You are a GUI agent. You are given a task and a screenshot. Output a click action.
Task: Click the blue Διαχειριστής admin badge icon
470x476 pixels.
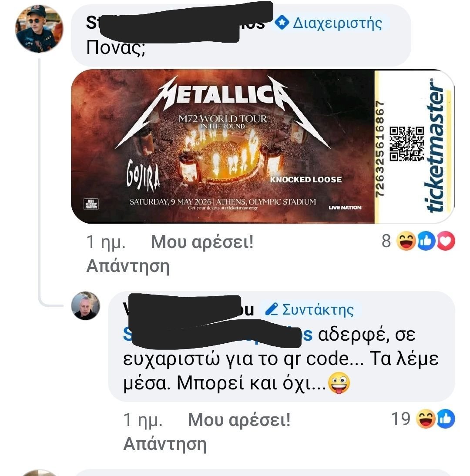[282, 23]
